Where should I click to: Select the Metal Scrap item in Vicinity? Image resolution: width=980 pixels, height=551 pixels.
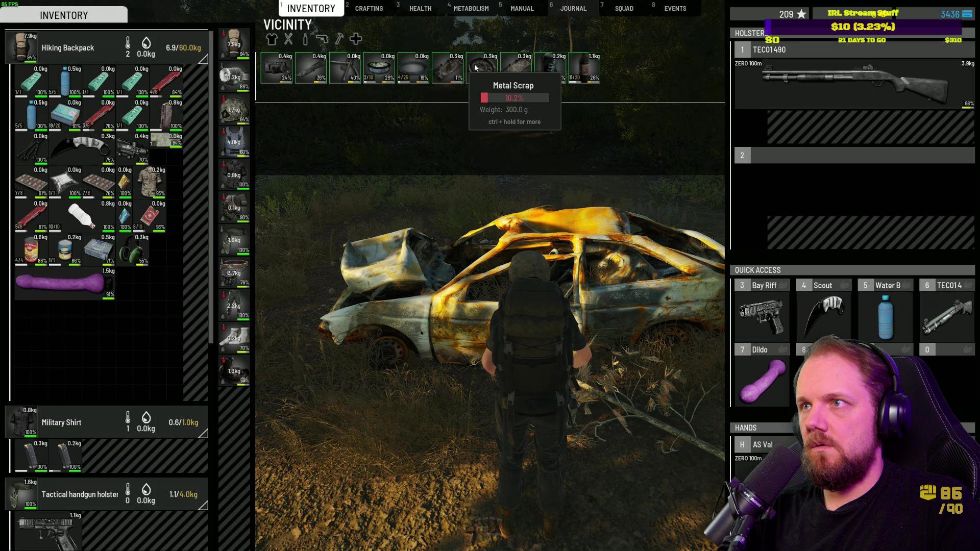click(x=482, y=67)
